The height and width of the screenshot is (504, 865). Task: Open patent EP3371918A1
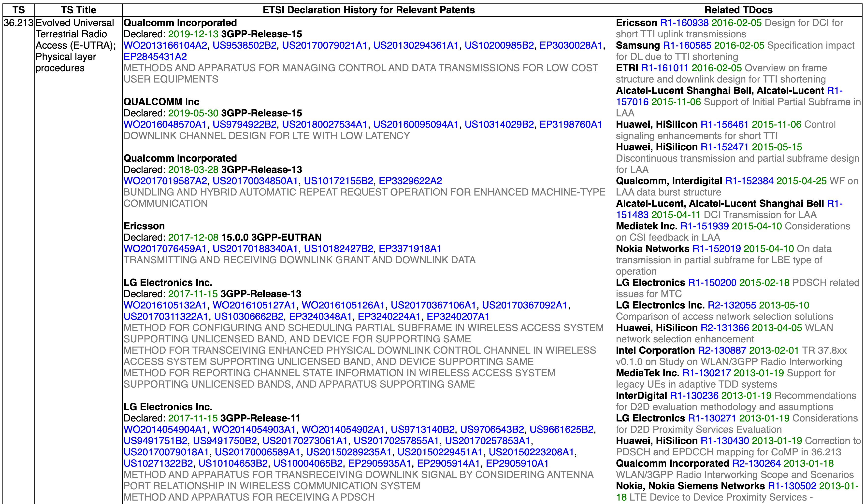coord(410,249)
